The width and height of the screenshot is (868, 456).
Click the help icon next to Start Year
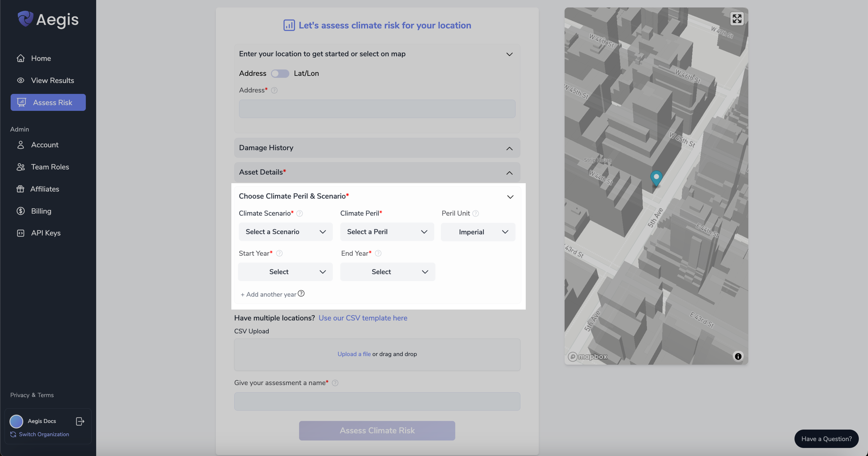click(279, 253)
